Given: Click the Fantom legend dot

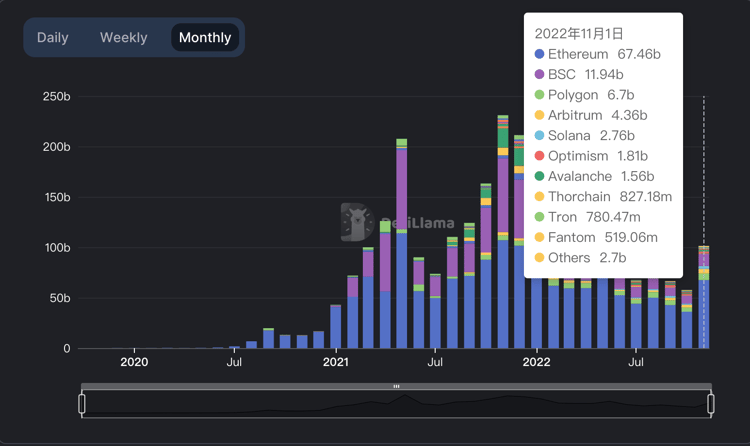Looking at the screenshot, I should click(539, 237).
